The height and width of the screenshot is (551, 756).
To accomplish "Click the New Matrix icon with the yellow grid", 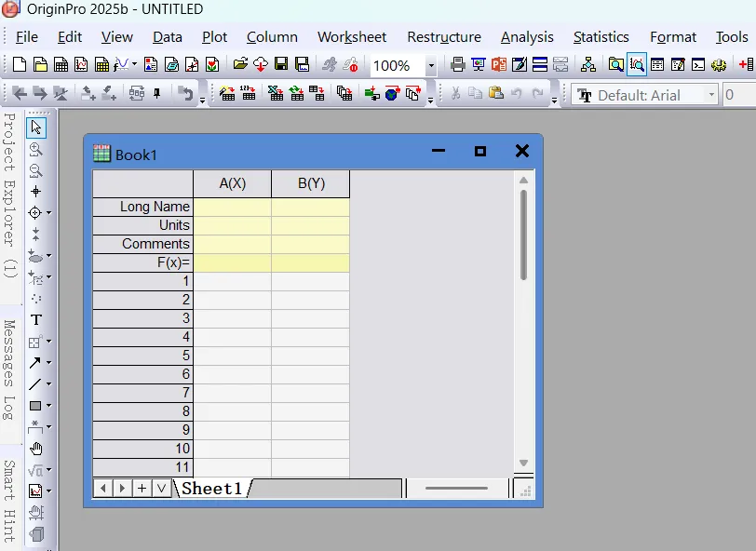I will (101, 64).
